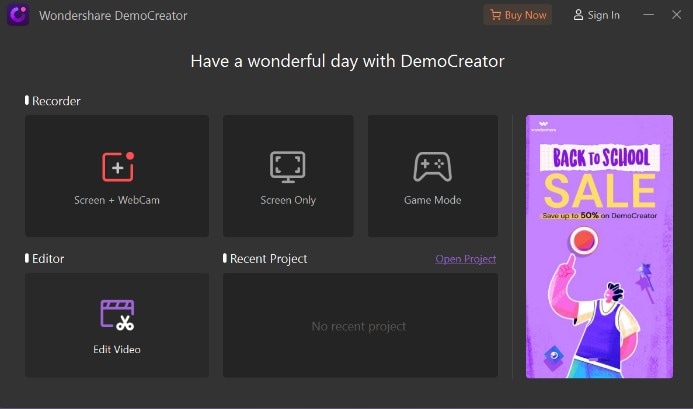Open the Edit Video clapperboard icon

coord(117,315)
